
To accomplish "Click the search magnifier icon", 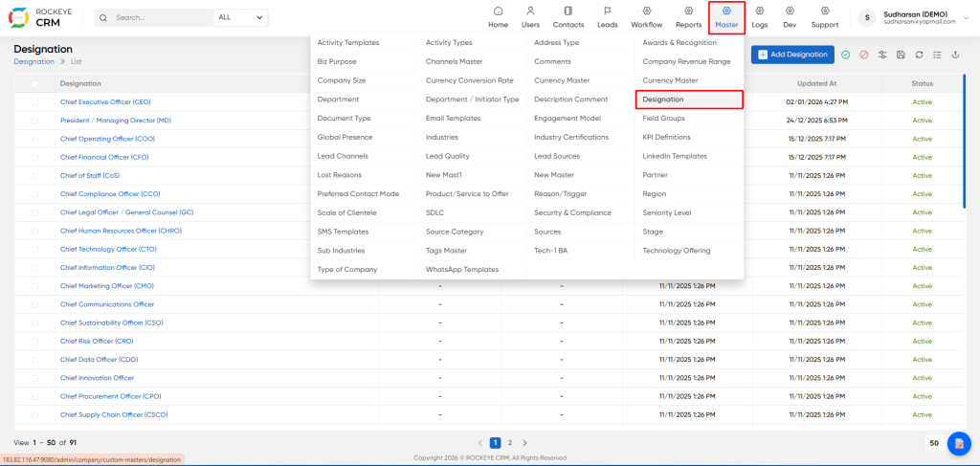I will (103, 17).
